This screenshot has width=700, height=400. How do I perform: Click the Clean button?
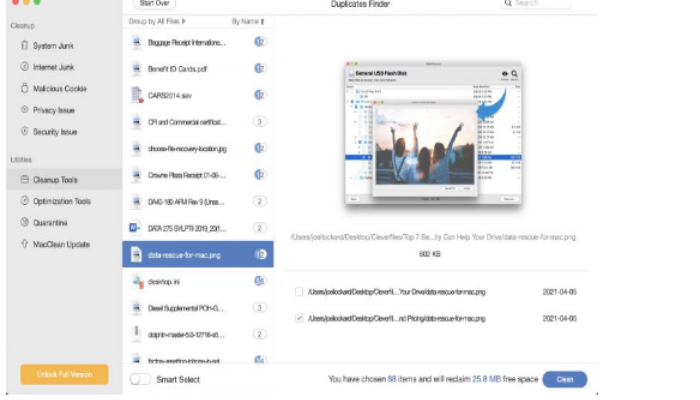565,379
